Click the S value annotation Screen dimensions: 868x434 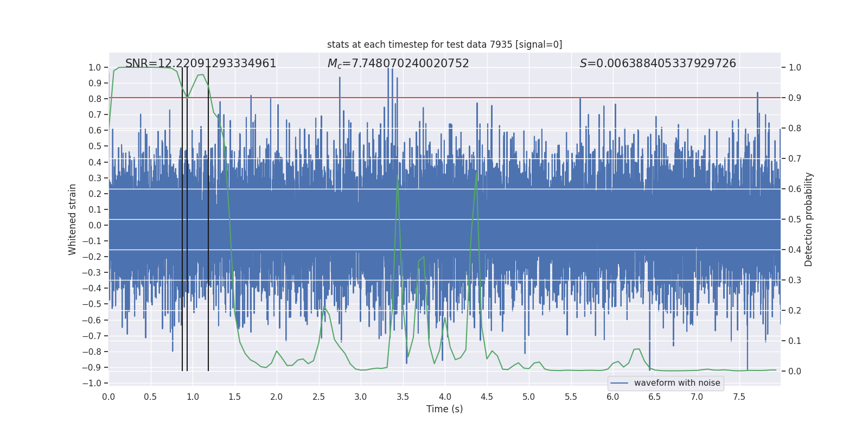(x=658, y=63)
